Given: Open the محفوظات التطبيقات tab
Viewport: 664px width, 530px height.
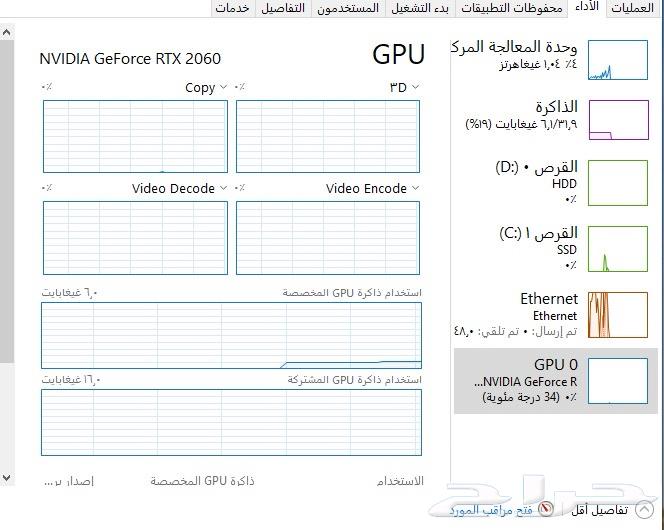Looking at the screenshot, I should 512,8.
